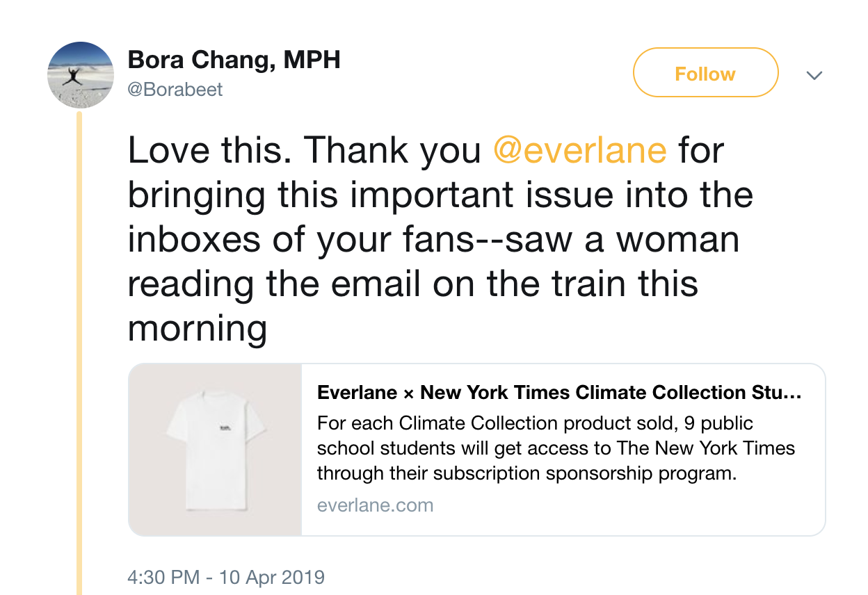The height and width of the screenshot is (595, 868).
Task: Open the Everlane × New York Times card title
Action: 559,393
